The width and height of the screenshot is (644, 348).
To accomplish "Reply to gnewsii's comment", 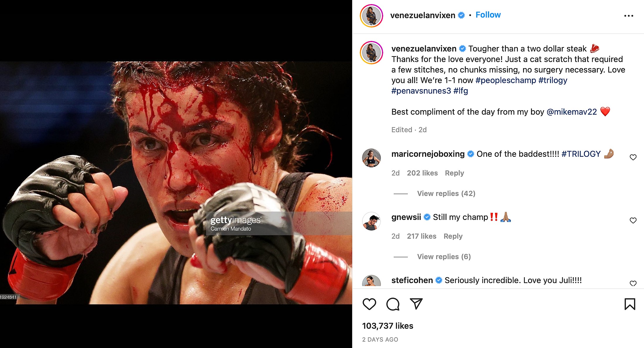I will point(453,236).
